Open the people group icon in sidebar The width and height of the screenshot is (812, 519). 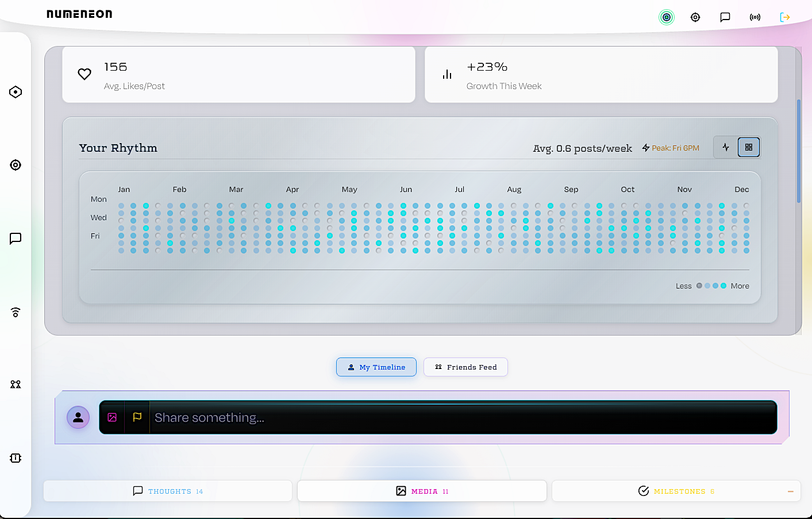pos(16,385)
